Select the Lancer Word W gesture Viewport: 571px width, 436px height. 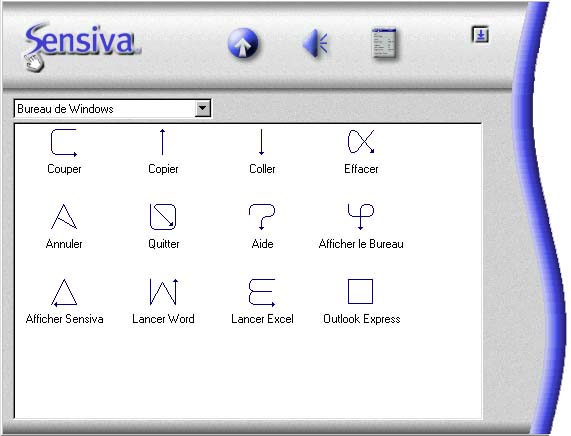point(164,292)
